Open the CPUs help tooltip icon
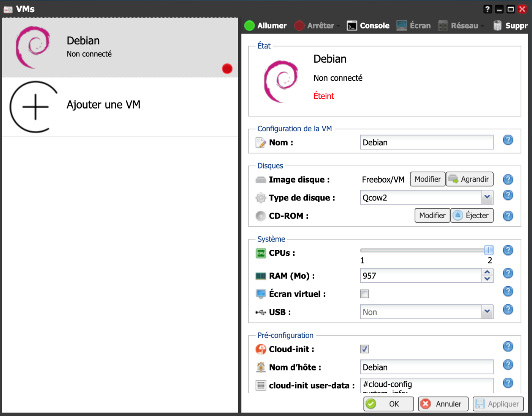532x416 pixels. pos(508,250)
